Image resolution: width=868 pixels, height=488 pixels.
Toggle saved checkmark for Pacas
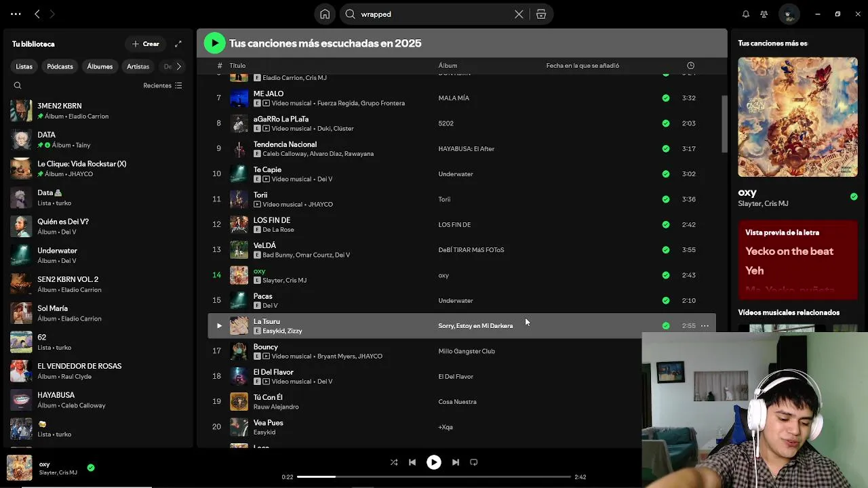[666, 300]
